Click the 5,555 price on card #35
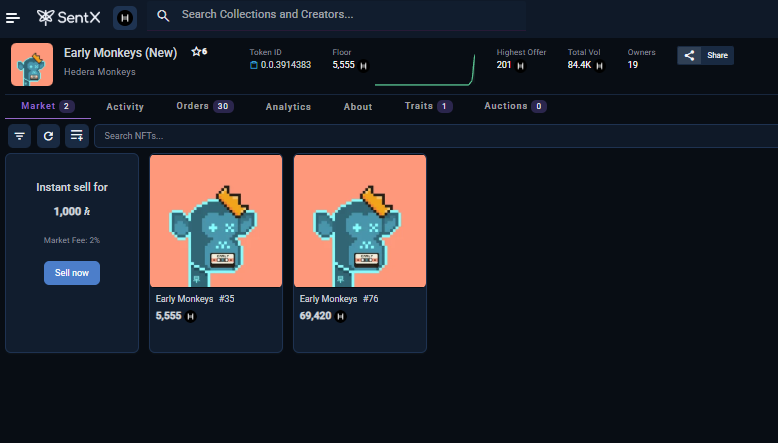The image size is (778, 443). pos(169,316)
